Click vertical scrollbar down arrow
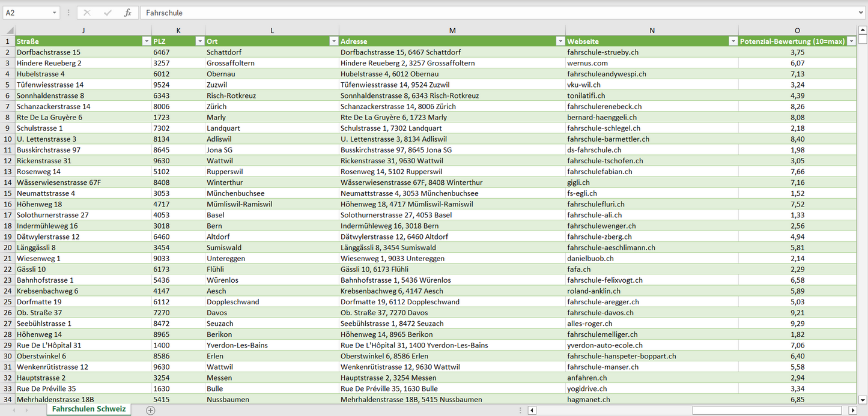This screenshot has height=416, width=868. pyautogui.click(x=863, y=399)
